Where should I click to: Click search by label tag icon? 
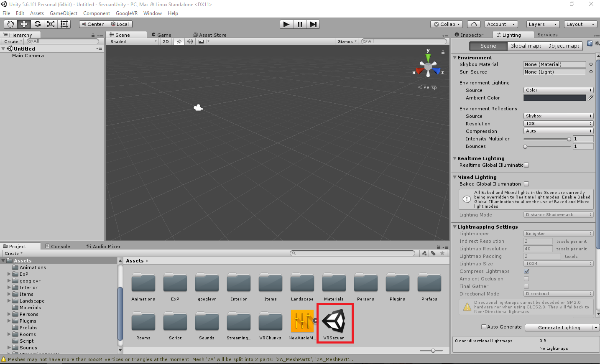pos(433,253)
